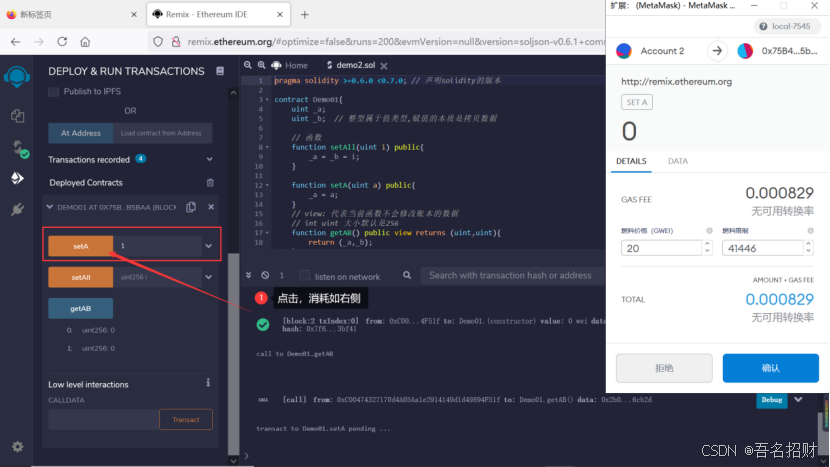Switch to MetaMask DATA tab

pyautogui.click(x=678, y=161)
